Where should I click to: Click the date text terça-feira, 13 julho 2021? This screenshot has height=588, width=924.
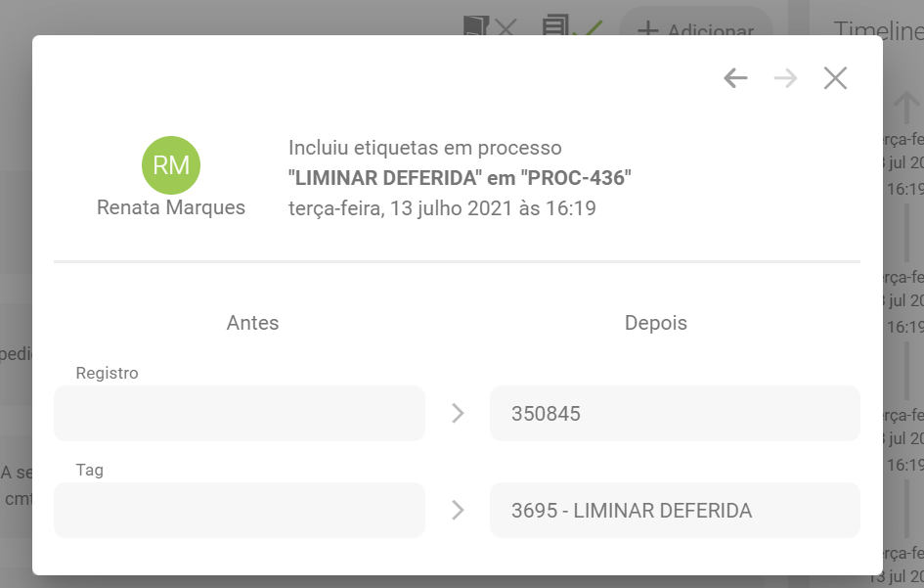pos(442,207)
